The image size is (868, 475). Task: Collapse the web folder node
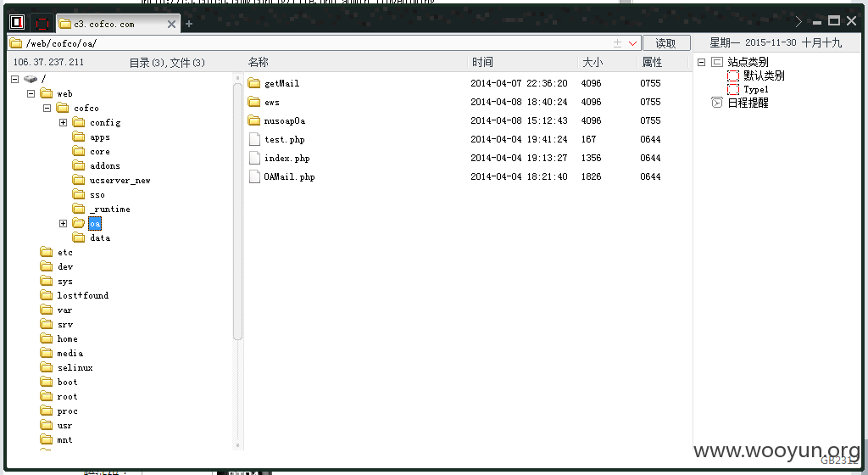point(31,93)
